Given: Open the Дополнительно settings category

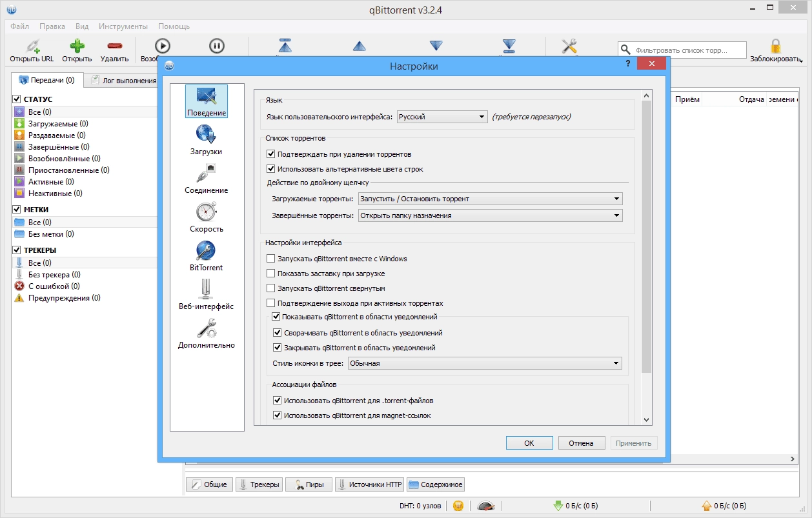Looking at the screenshot, I should (207, 334).
